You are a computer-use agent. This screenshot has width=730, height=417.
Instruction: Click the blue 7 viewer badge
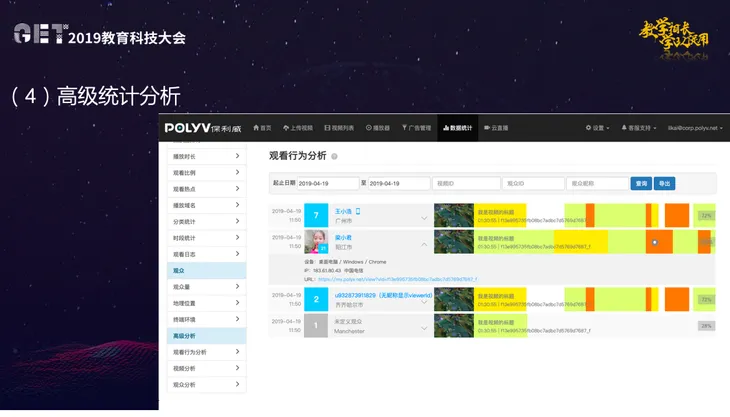pos(316,215)
